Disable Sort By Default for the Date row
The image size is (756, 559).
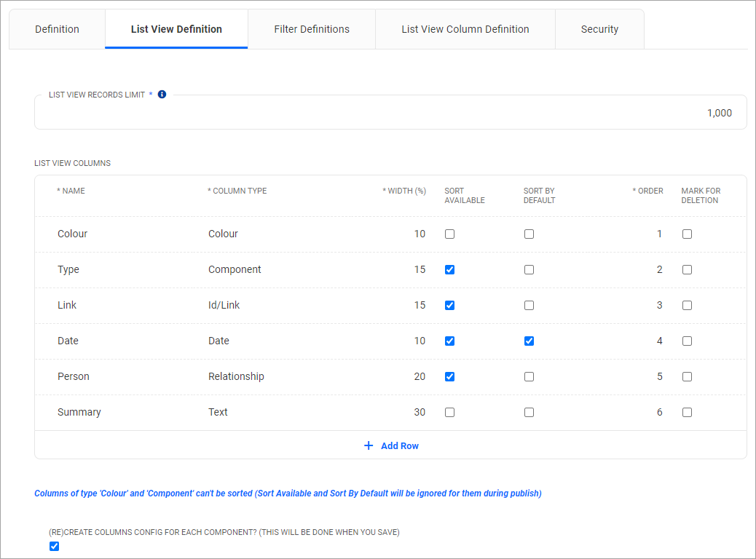coord(529,341)
